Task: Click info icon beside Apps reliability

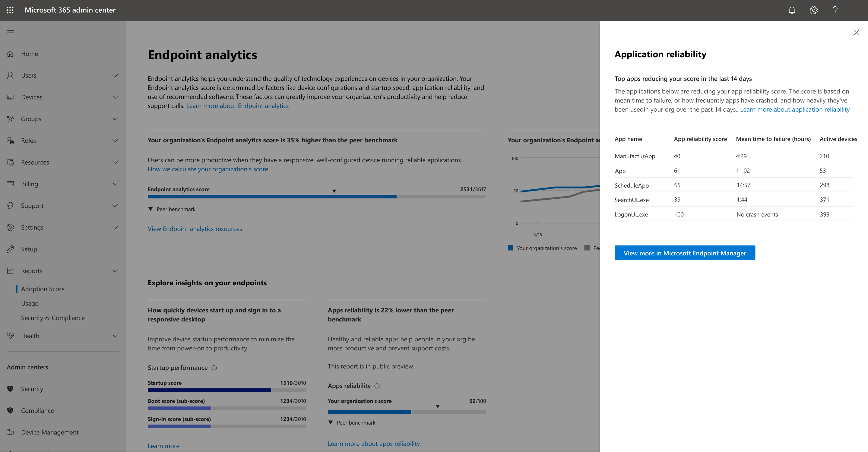Action: (x=377, y=386)
